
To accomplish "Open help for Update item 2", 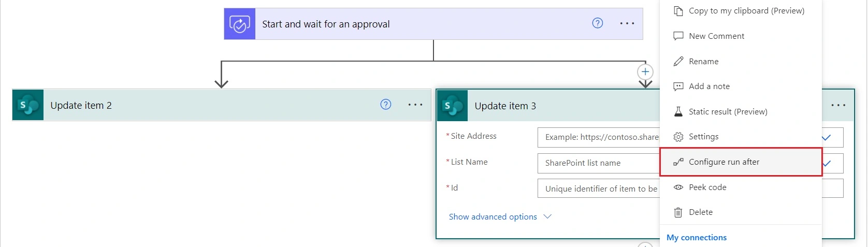I will click(x=386, y=104).
